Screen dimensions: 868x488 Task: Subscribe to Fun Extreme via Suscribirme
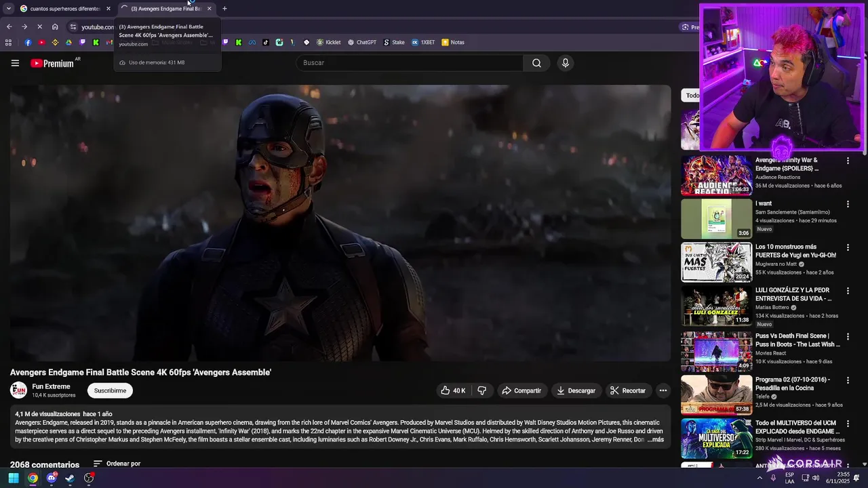110,390
